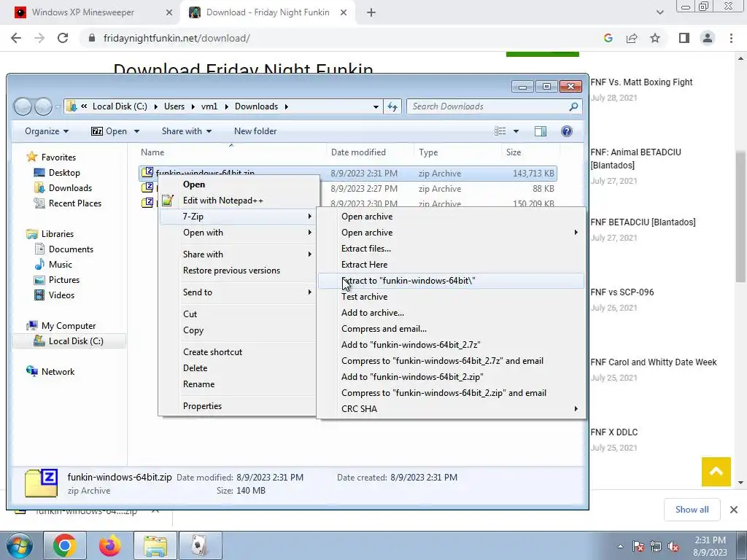Click Chrome tab search chevron

[x=659, y=12]
